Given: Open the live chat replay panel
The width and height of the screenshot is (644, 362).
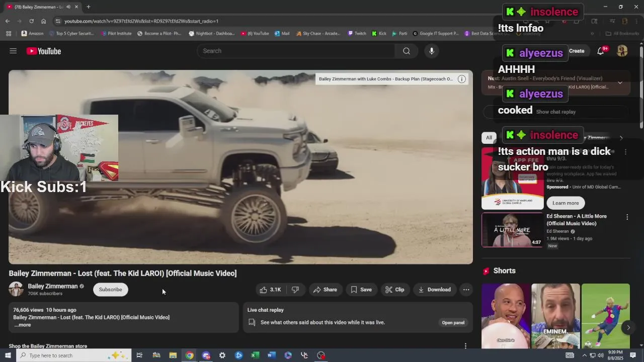Looking at the screenshot, I should click(453, 323).
